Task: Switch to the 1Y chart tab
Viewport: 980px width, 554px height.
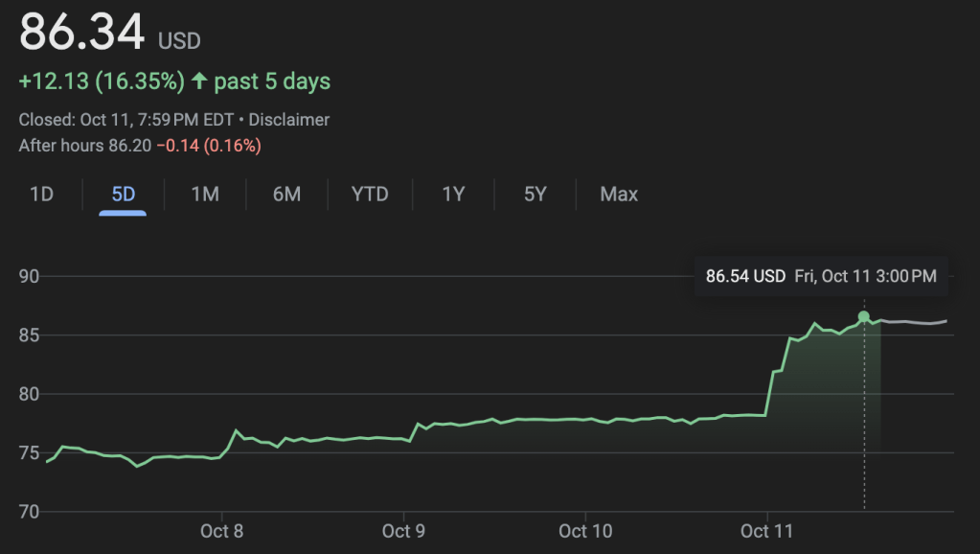Action: pyautogui.click(x=453, y=195)
